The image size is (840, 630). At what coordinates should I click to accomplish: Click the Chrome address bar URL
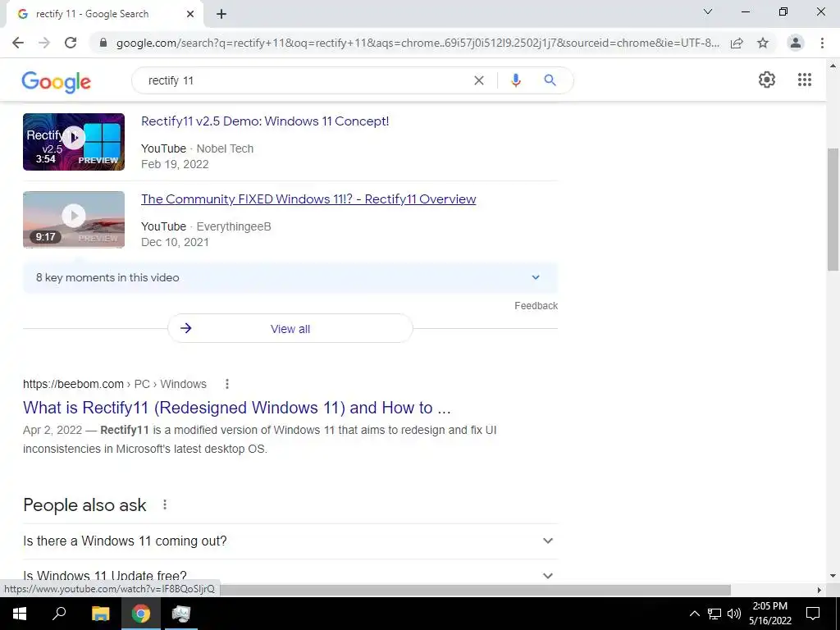tap(418, 43)
